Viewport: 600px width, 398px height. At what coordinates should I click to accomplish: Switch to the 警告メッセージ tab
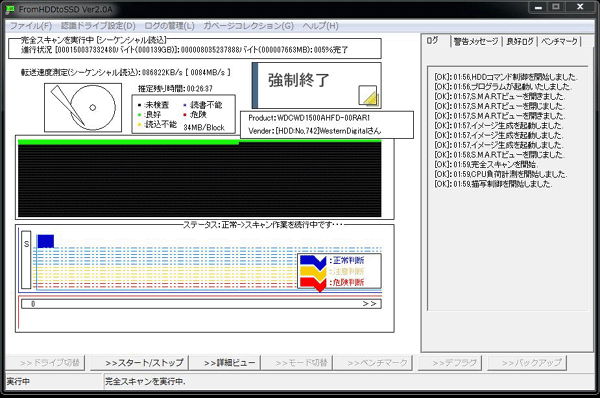(x=476, y=41)
